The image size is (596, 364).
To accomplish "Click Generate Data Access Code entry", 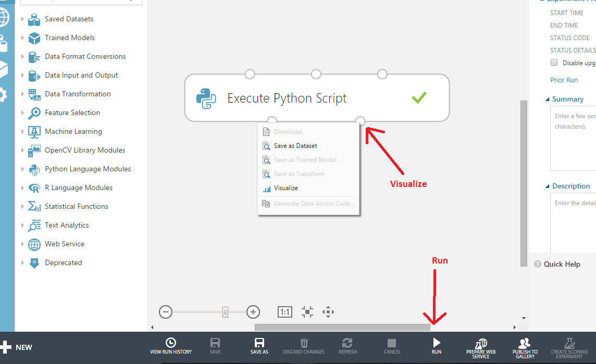I will point(308,204).
